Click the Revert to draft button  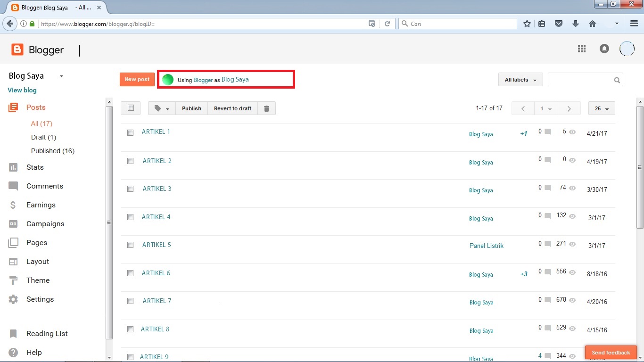(232, 108)
